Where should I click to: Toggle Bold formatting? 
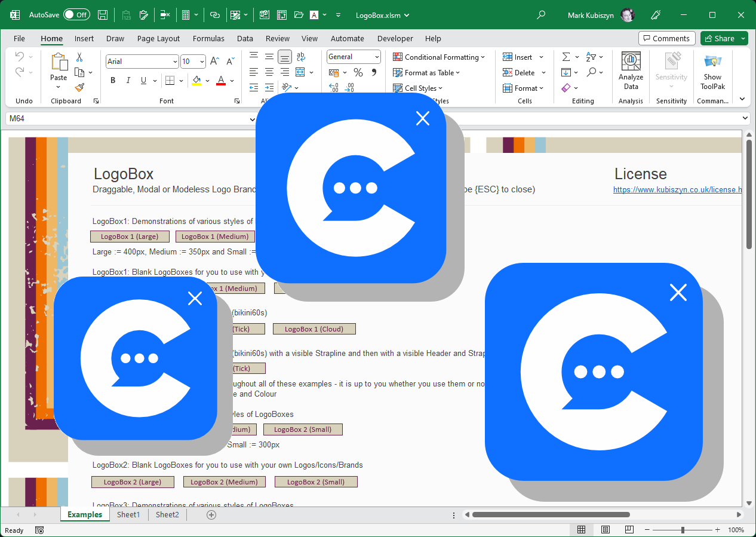click(113, 81)
